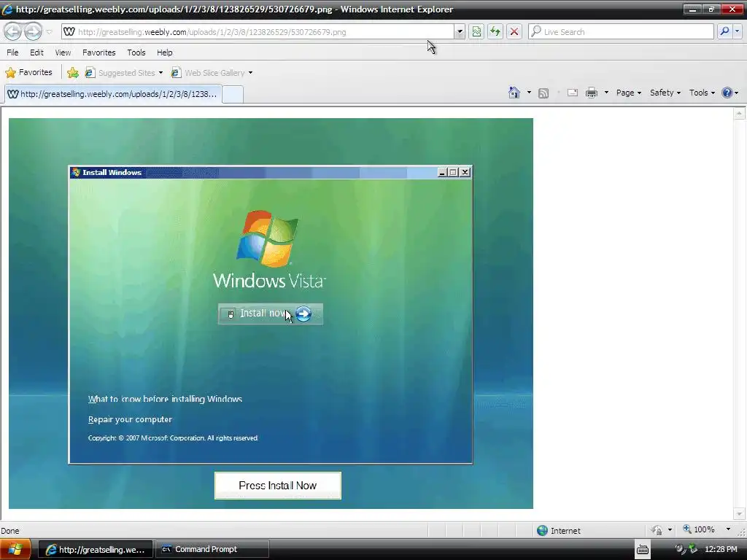
Task: Click the magnifier Search button
Action: (724, 32)
